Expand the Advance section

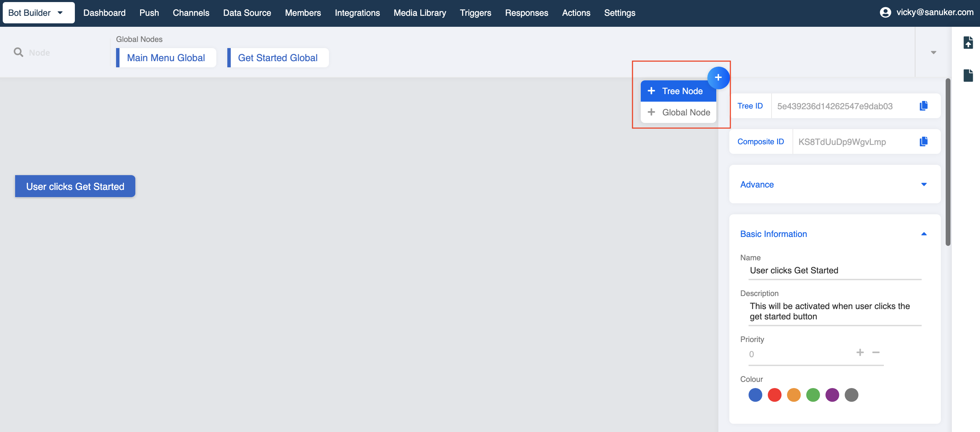pyautogui.click(x=924, y=185)
